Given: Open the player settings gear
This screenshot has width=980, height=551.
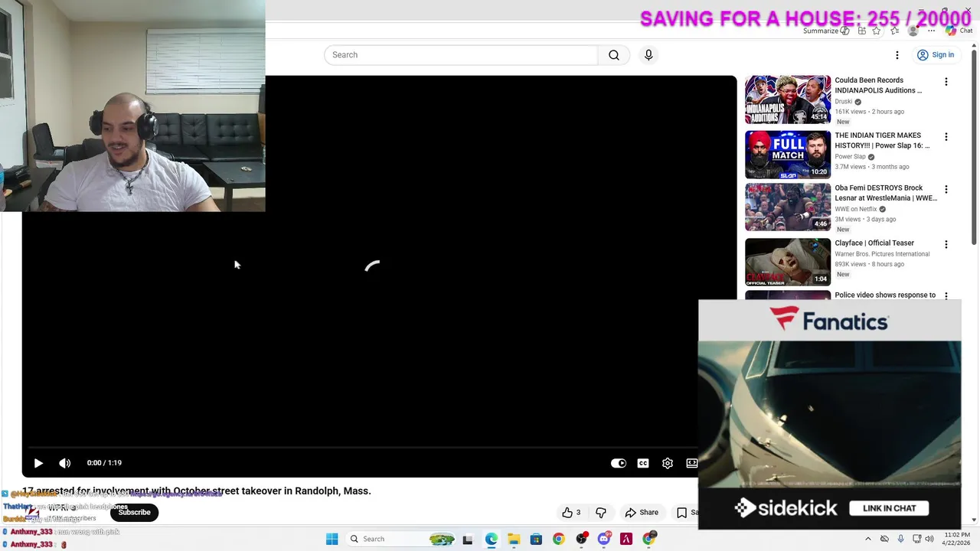Looking at the screenshot, I should coord(668,463).
